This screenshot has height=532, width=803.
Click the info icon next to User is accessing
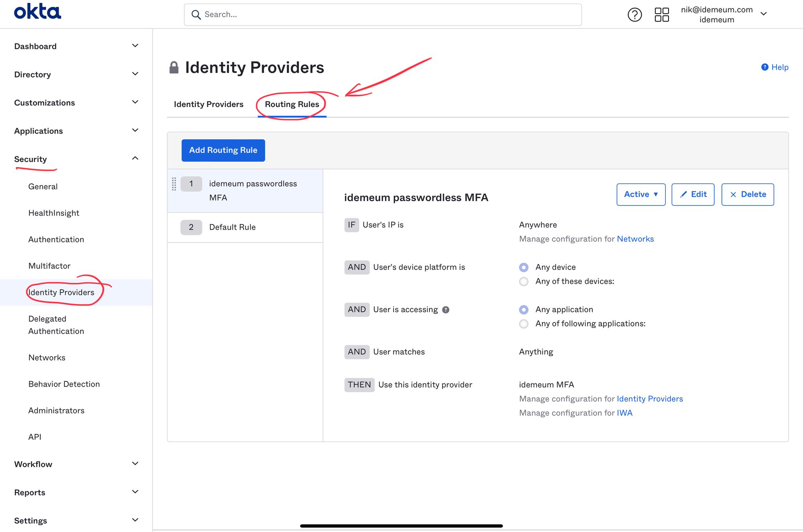446,310
